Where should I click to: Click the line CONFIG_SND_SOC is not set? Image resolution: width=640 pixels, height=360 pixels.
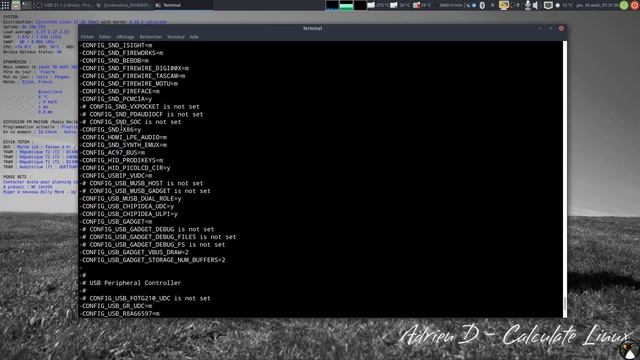pyautogui.click(x=131, y=122)
